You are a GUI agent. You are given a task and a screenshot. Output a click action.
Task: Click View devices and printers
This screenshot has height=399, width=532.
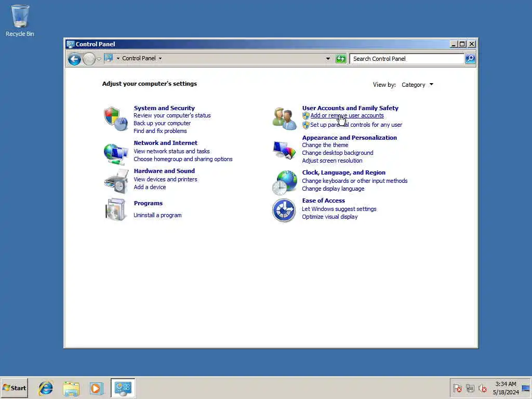(x=165, y=179)
